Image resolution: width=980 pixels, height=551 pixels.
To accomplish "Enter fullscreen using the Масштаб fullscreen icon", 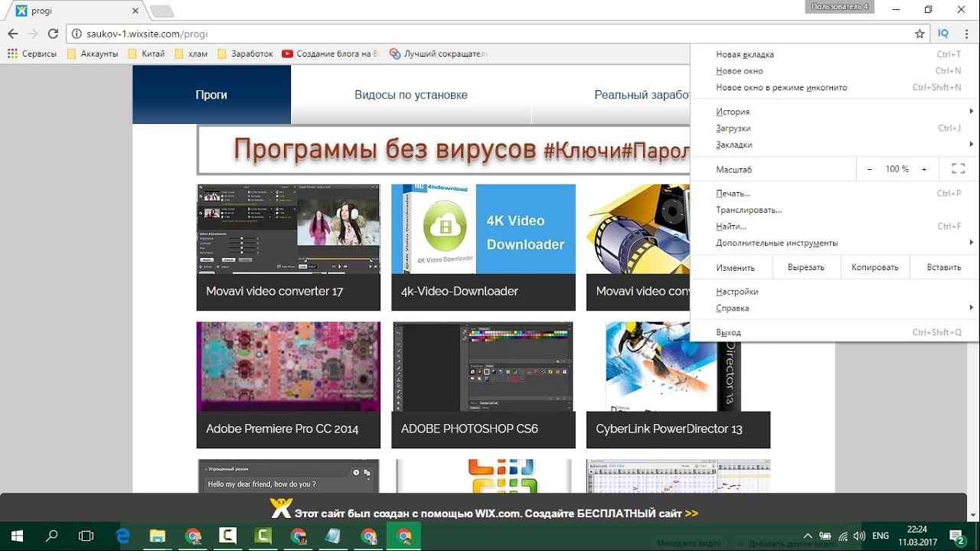I will 958,169.
